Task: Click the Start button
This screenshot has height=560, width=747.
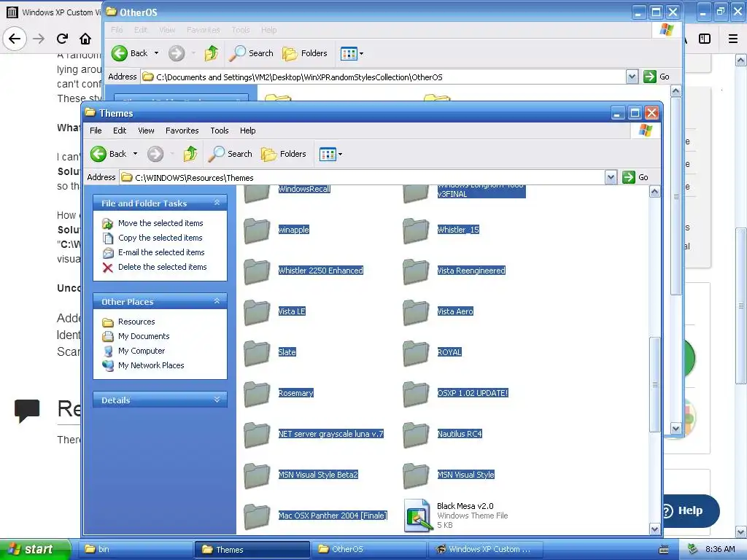Action: (35, 549)
